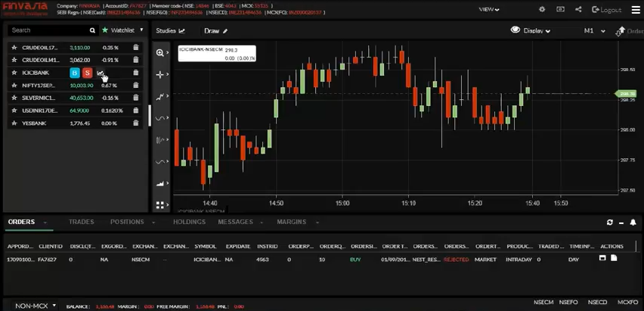Open the Watchlist dropdown
This screenshot has height=311, width=644.
point(123,30)
